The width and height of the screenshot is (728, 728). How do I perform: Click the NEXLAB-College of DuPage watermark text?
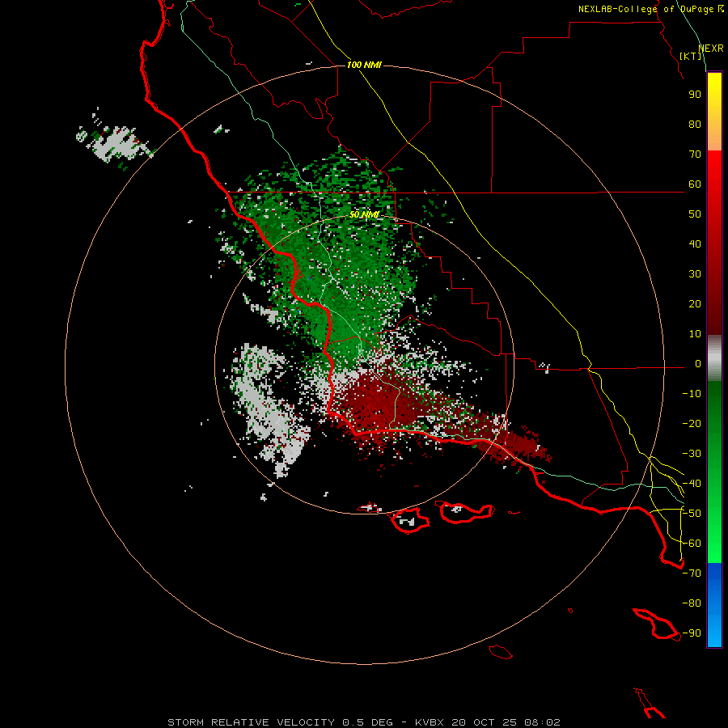[x=651, y=9]
